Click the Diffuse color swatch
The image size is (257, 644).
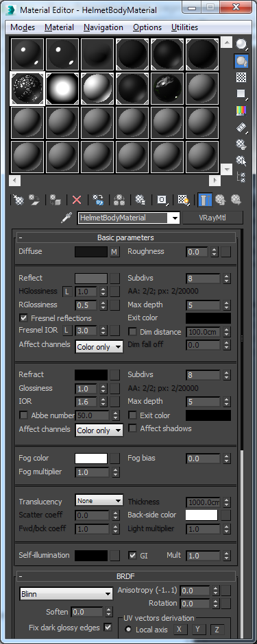(x=91, y=252)
